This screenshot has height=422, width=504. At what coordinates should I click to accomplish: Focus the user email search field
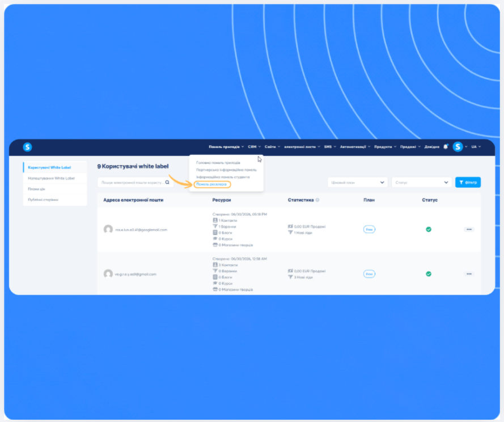[x=135, y=183]
